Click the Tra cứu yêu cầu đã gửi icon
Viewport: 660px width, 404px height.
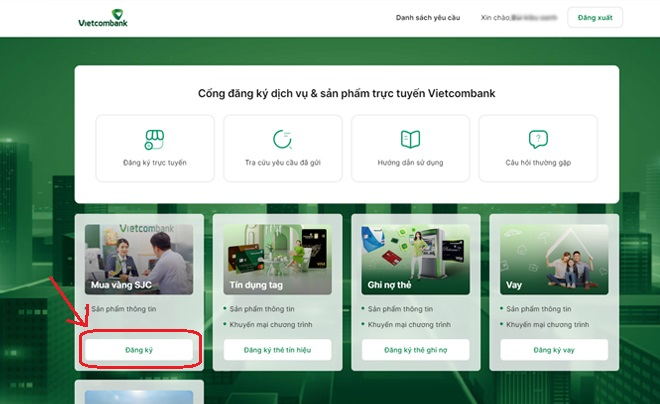[x=282, y=139]
